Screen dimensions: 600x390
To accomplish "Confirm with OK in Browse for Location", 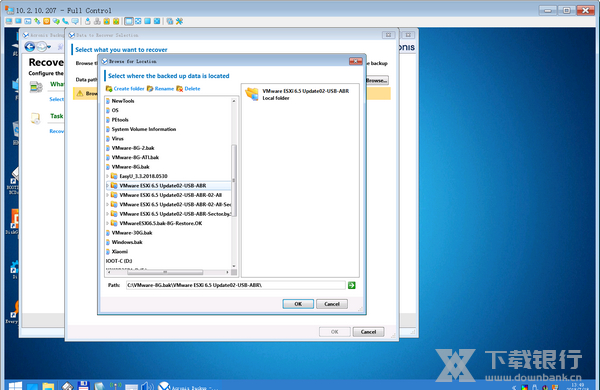I will 298,304.
